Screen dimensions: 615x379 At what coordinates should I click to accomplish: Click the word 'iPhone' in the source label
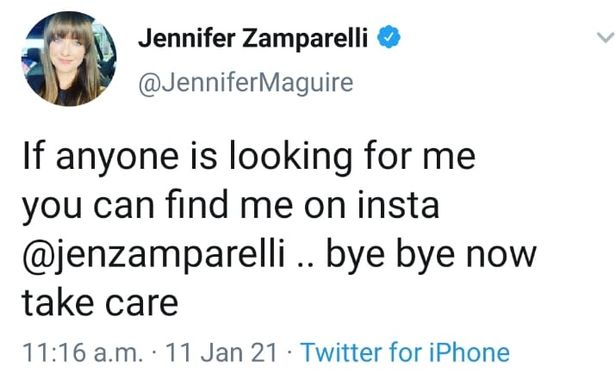[469, 352]
